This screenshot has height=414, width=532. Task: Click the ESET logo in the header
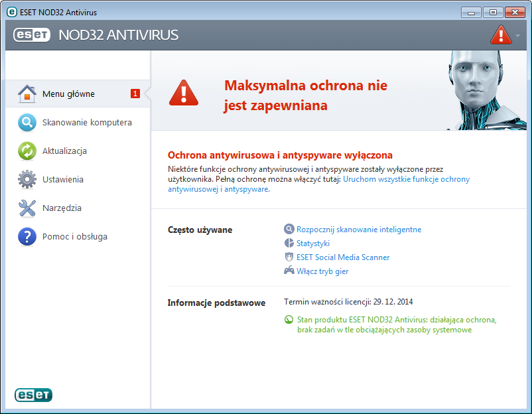(32, 35)
